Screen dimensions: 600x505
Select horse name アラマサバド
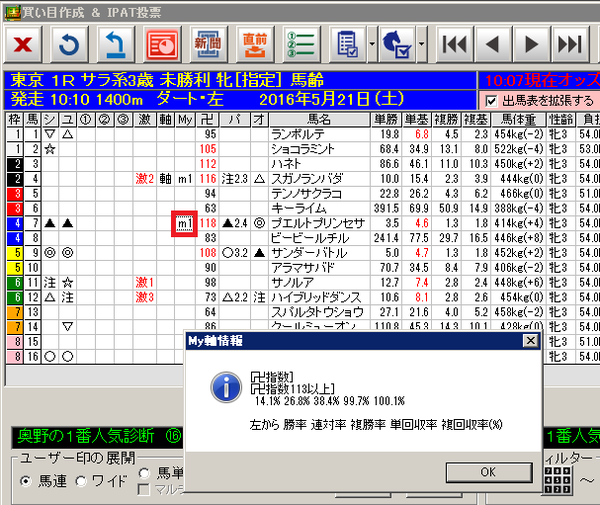click(303, 268)
